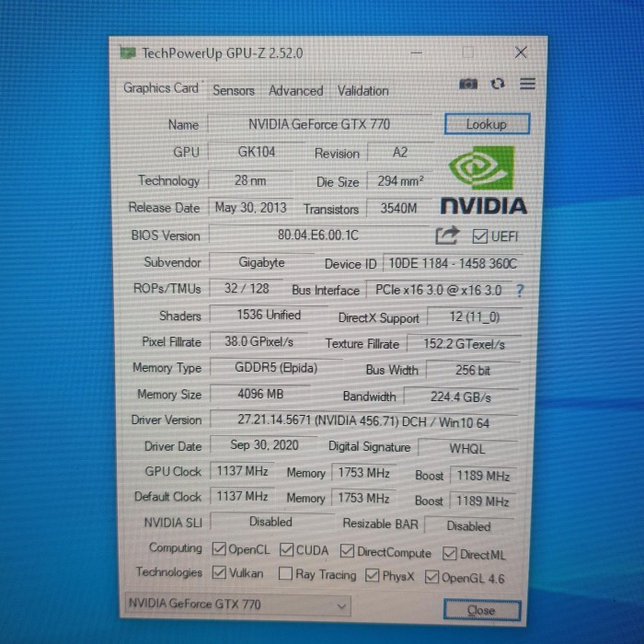This screenshot has width=644, height=644.
Task: Click the Driver Version field
Action: [363, 421]
